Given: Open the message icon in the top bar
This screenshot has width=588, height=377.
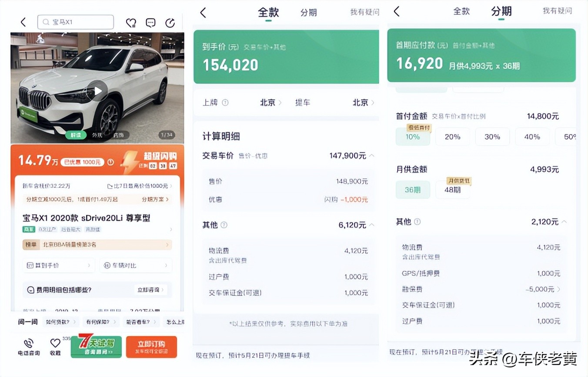Looking at the screenshot, I should coord(150,22).
